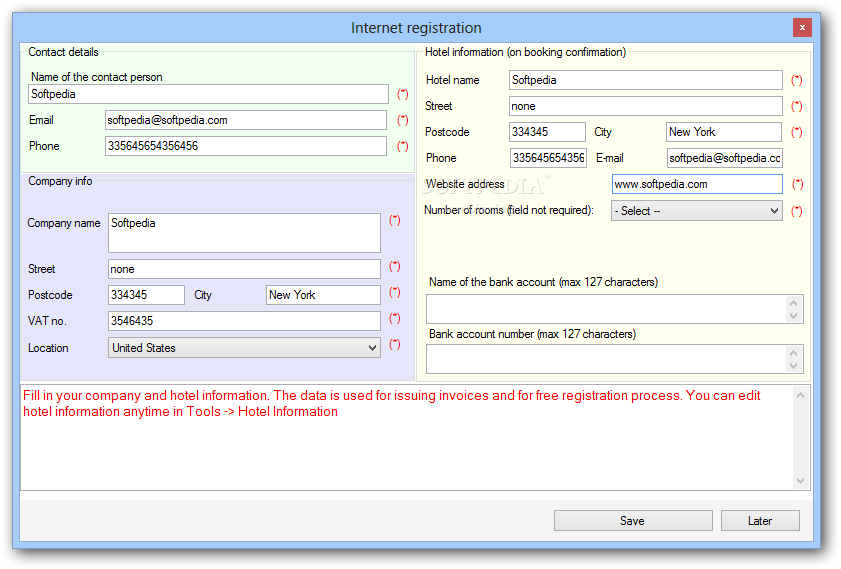Edit the hotel Street field

pos(646,106)
